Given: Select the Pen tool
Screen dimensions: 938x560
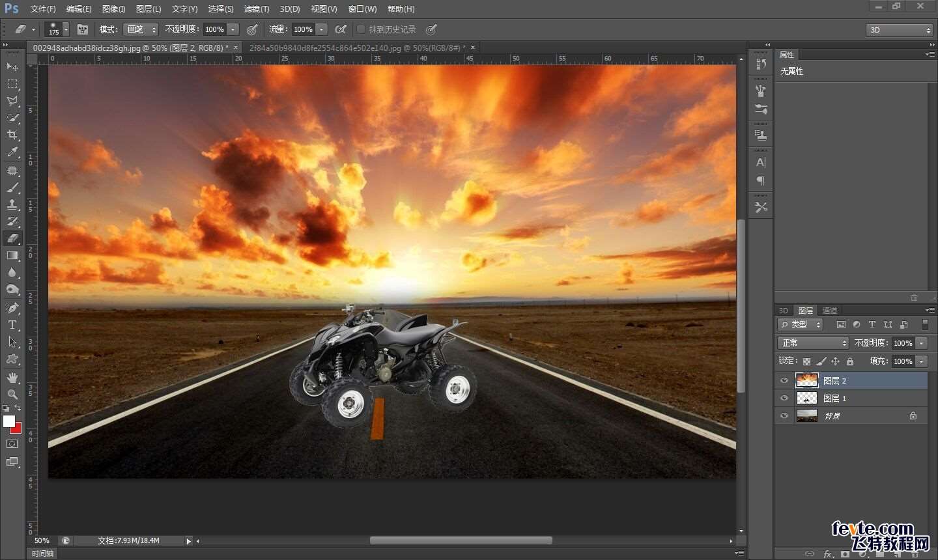Looking at the screenshot, I should (x=12, y=307).
